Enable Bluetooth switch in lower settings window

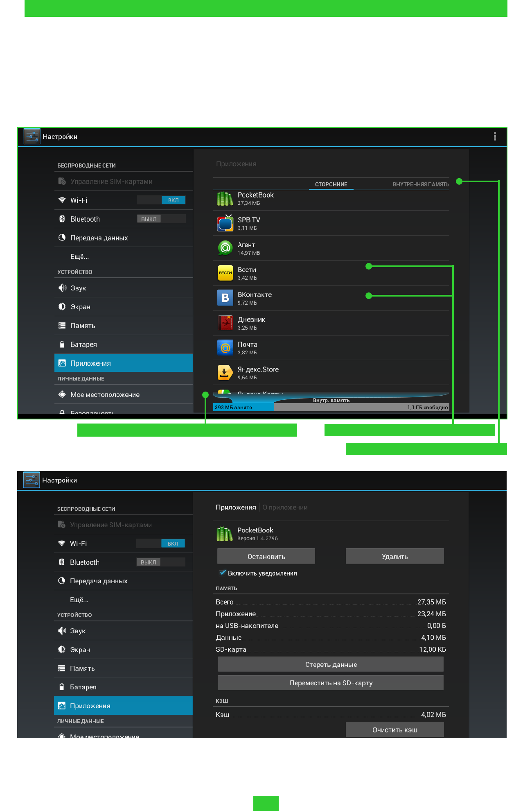tap(161, 562)
